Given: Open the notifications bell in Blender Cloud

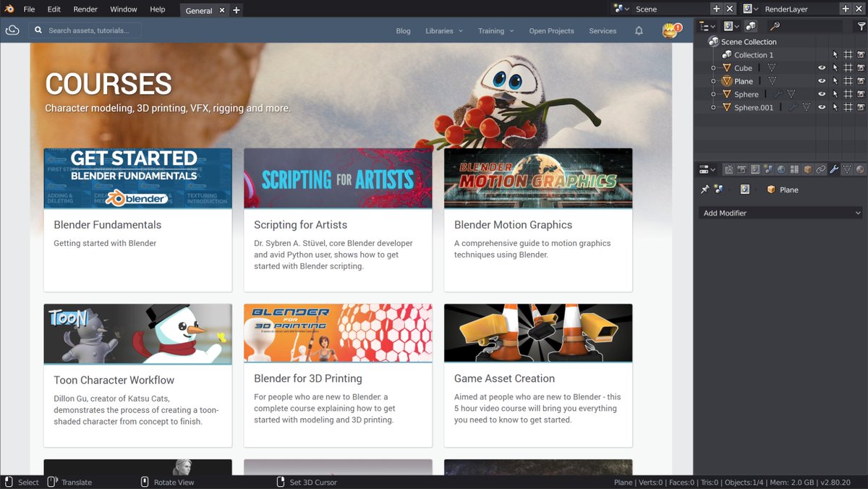Looking at the screenshot, I should (x=639, y=31).
